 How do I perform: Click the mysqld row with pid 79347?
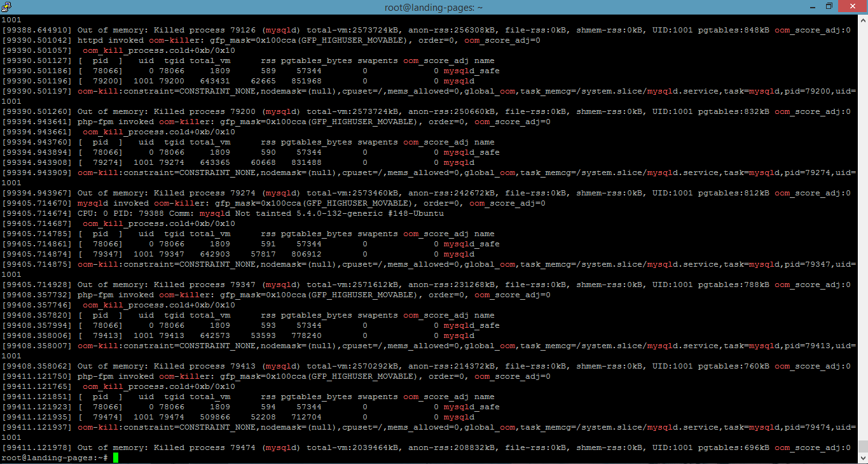click(238, 254)
